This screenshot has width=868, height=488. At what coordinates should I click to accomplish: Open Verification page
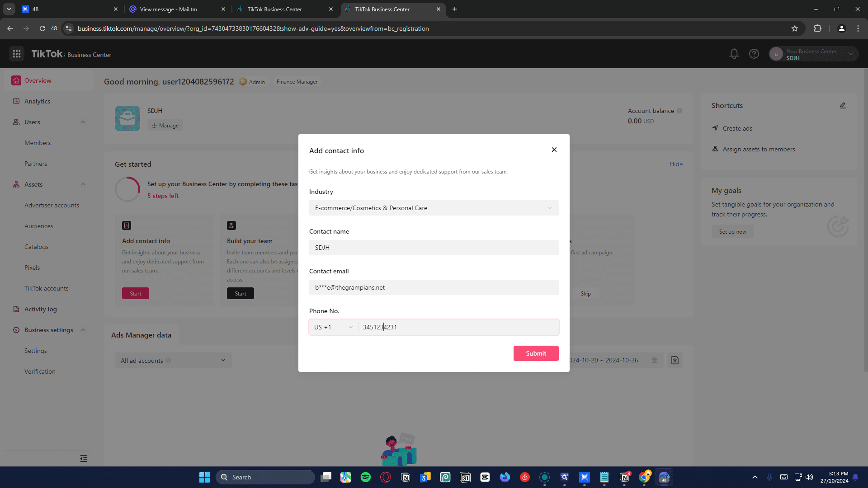click(x=40, y=371)
